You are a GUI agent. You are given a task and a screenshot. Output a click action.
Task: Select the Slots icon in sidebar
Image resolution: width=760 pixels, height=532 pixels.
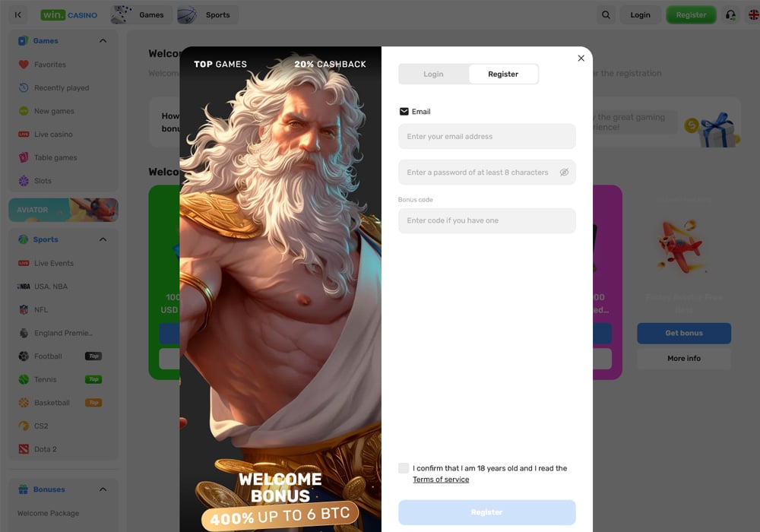pos(23,181)
